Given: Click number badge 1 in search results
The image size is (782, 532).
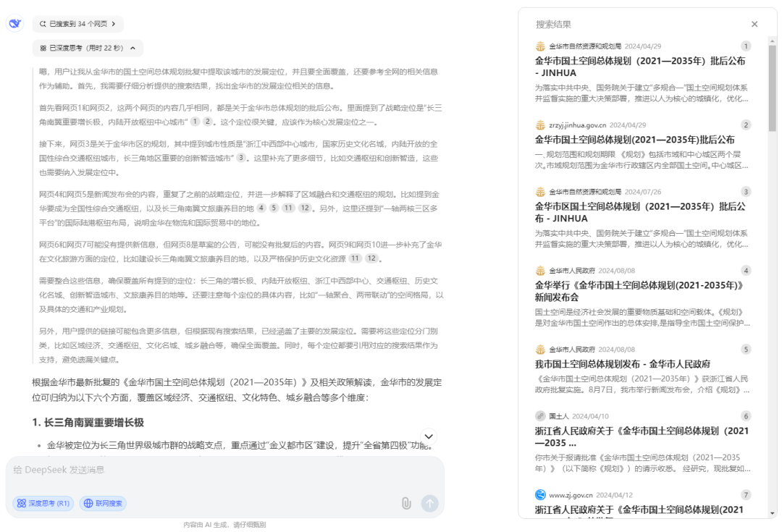Looking at the screenshot, I should pyautogui.click(x=746, y=46).
